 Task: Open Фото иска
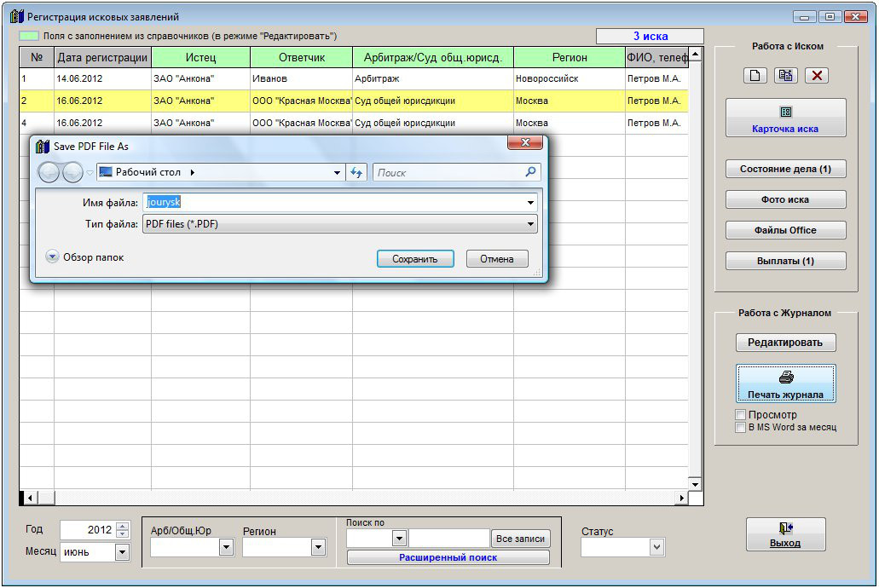pos(785,199)
